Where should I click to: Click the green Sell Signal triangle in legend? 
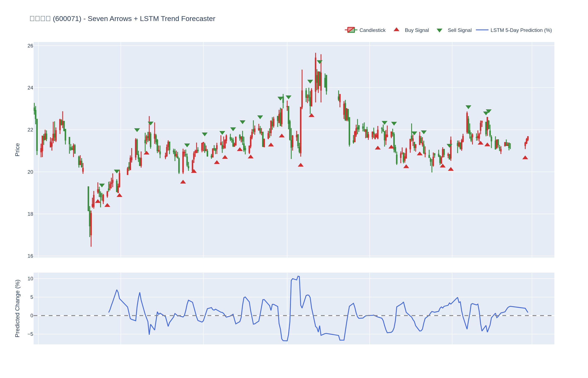[x=439, y=30]
